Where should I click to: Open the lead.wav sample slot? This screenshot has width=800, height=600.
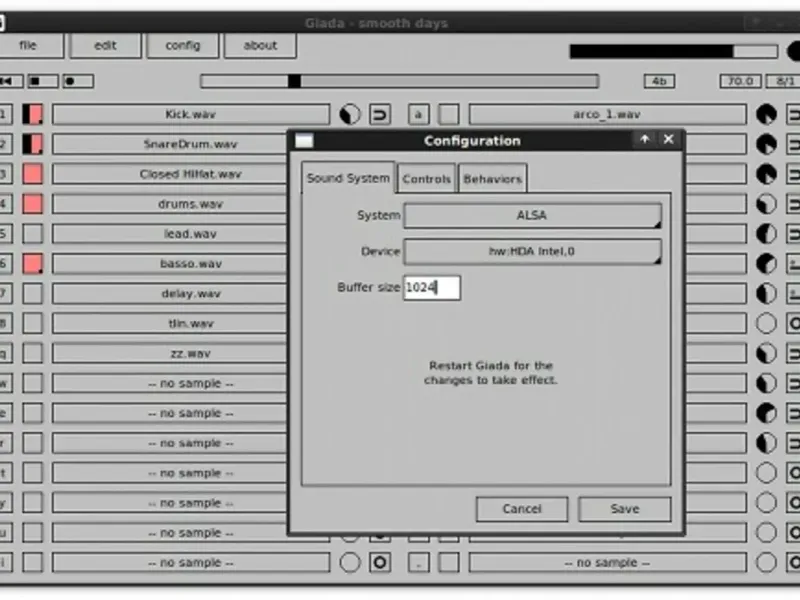coord(170,234)
